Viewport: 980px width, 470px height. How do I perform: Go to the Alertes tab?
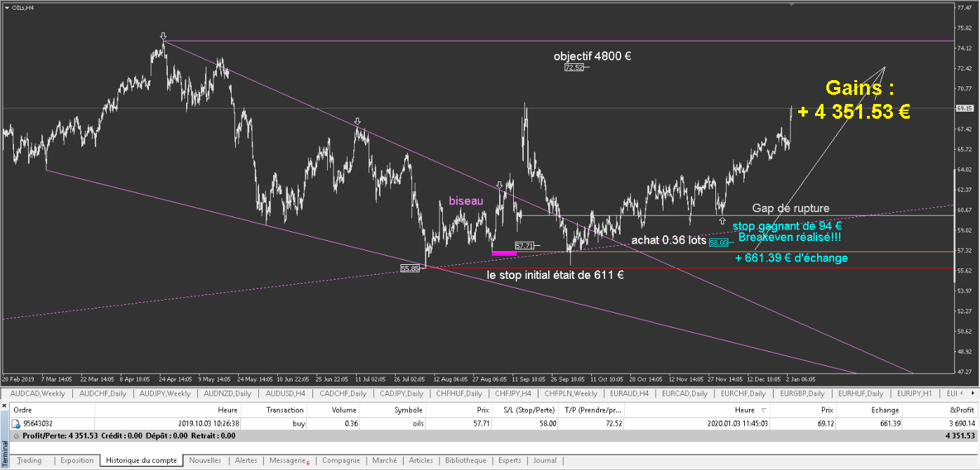pos(246,461)
